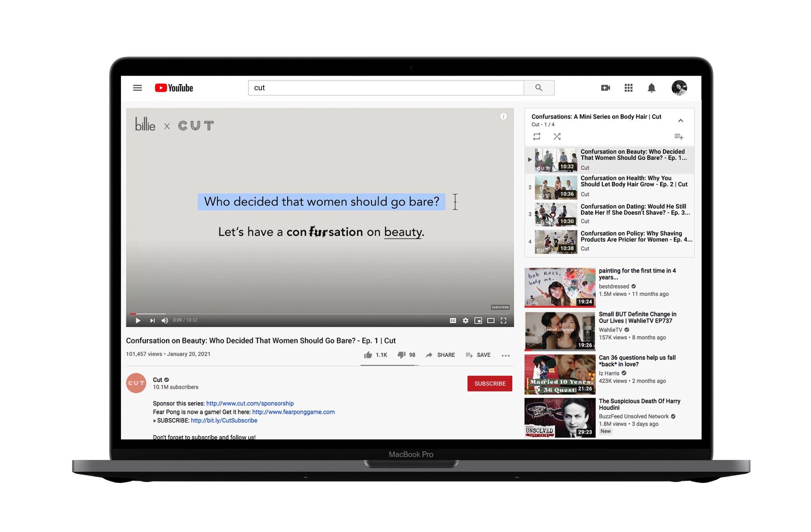Open the notifications bell
This screenshot has width=811, height=532.
651,88
